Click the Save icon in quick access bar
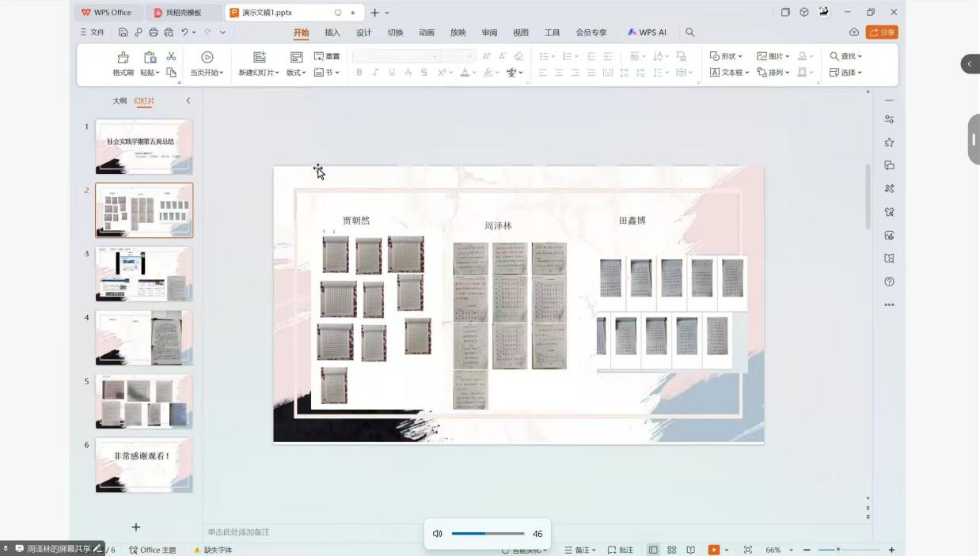 pos(123,32)
